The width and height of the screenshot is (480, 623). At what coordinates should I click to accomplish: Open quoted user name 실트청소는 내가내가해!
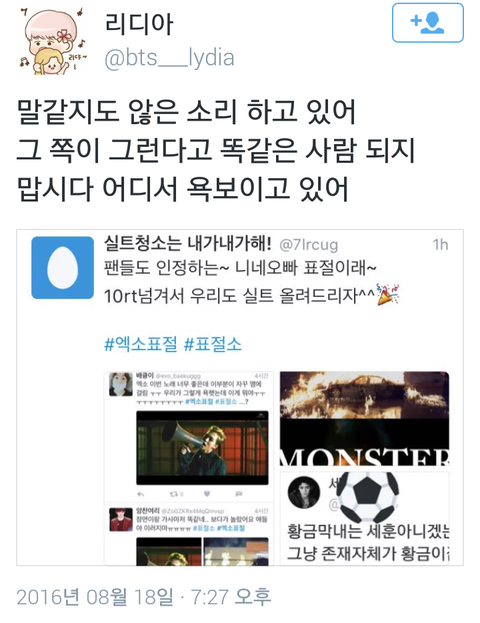188,243
